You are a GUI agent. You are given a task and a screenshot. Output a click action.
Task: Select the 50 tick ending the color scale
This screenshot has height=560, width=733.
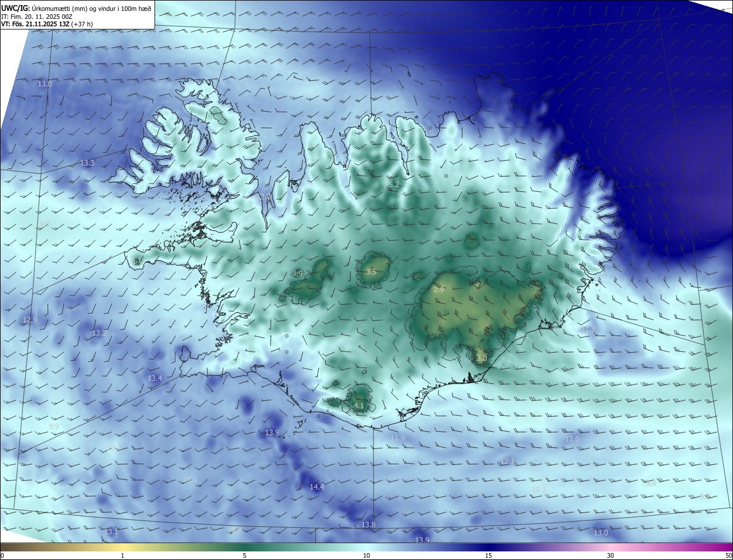coord(728,555)
